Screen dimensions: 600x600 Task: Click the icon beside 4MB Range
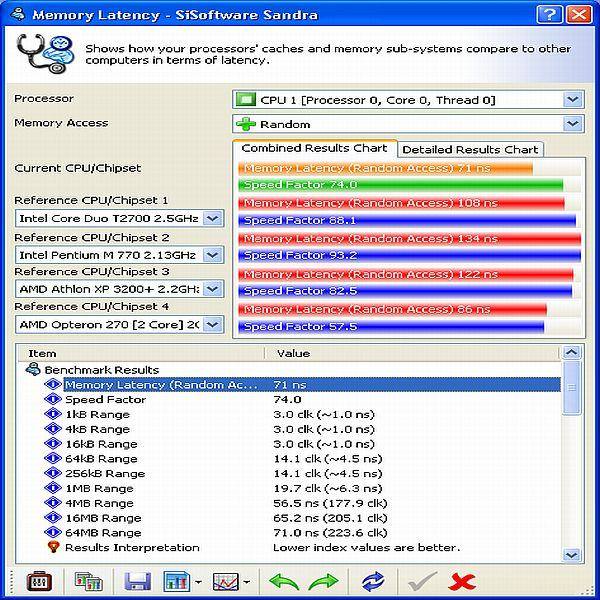tap(53, 503)
